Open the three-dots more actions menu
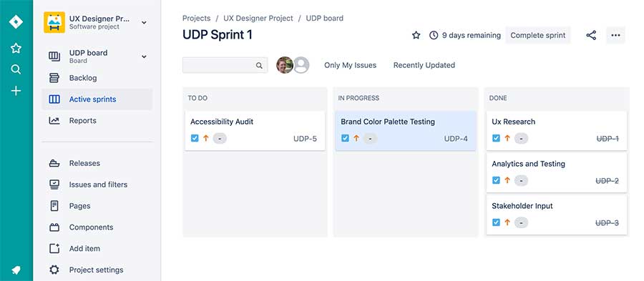The height and width of the screenshot is (281, 644). pyautogui.click(x=615, y=35)
